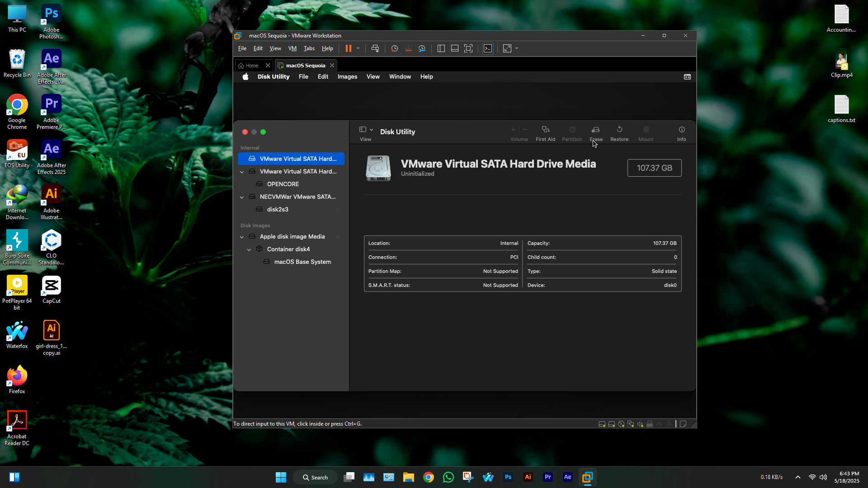Viewport: 868px width, 488px height.
Task: Open the Info panel icon
Action: point(681,130)
